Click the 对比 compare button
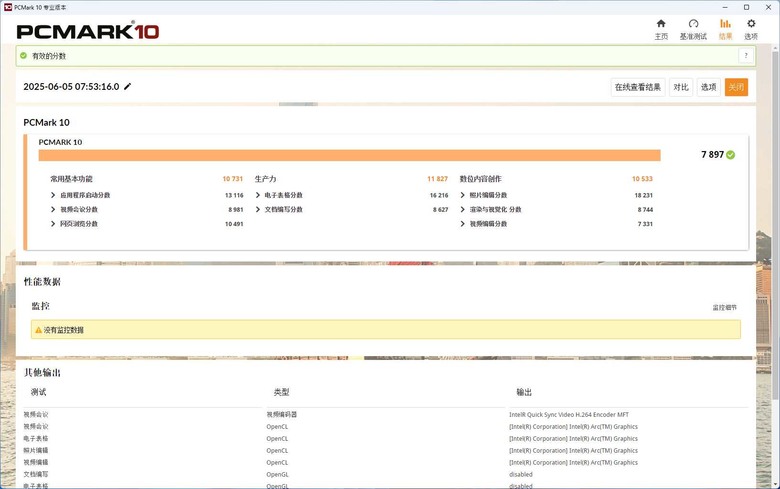 pos(681,87)
